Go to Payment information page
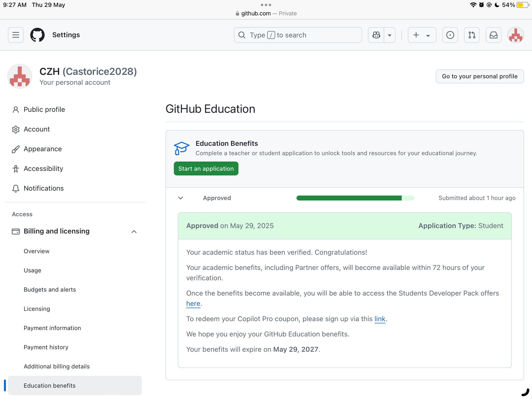Screen dimensions: 532x399 [x=52, y=328]
